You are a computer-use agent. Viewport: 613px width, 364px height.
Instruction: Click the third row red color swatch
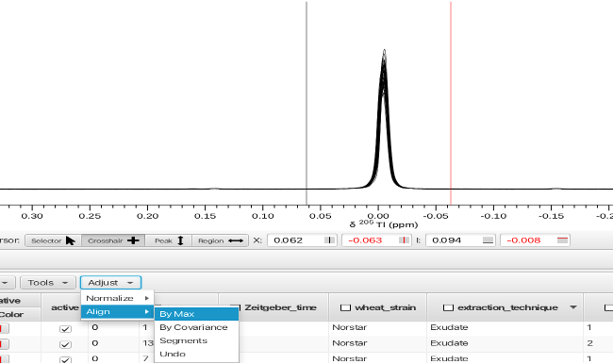point(4,359)
